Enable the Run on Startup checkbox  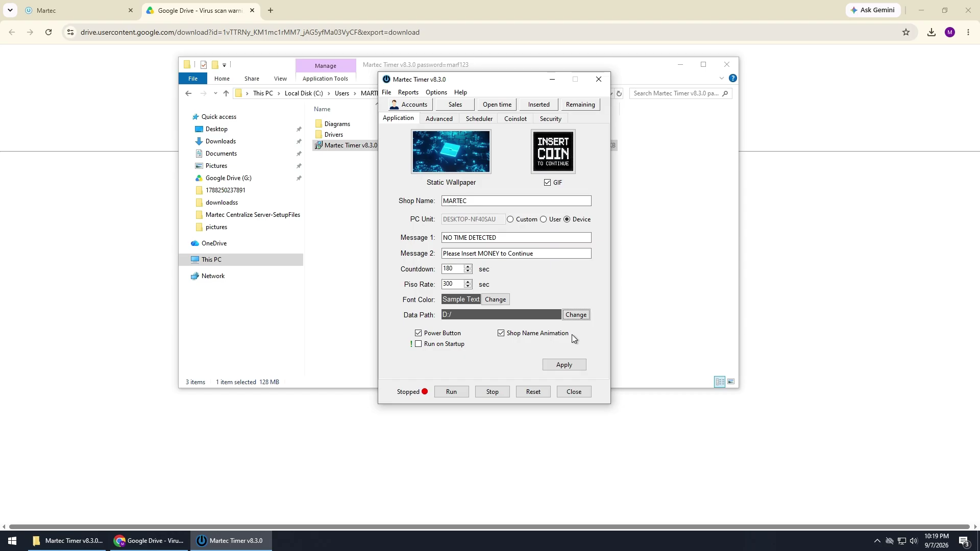(x=419, y=344)
